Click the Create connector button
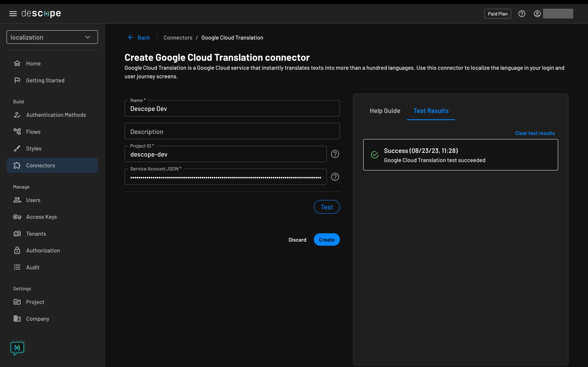588x367 pixels. (327, 239)
